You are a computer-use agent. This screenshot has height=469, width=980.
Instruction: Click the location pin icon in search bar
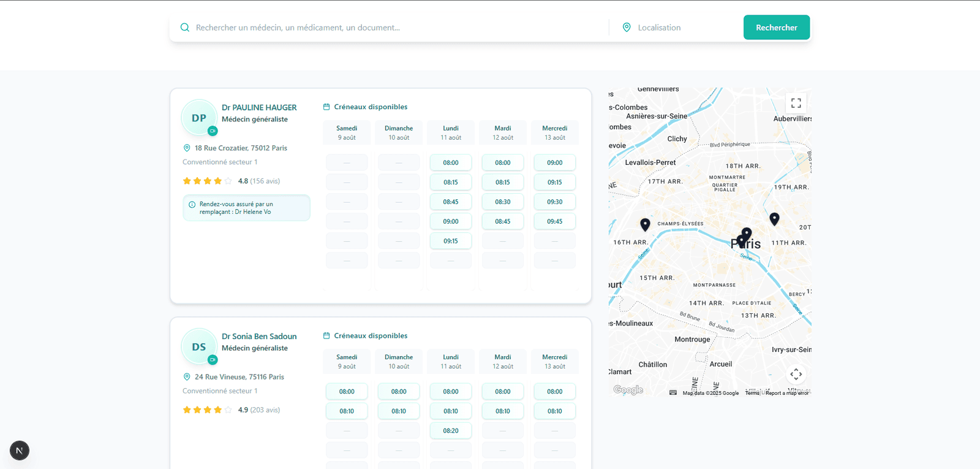[x=627, y=28]
